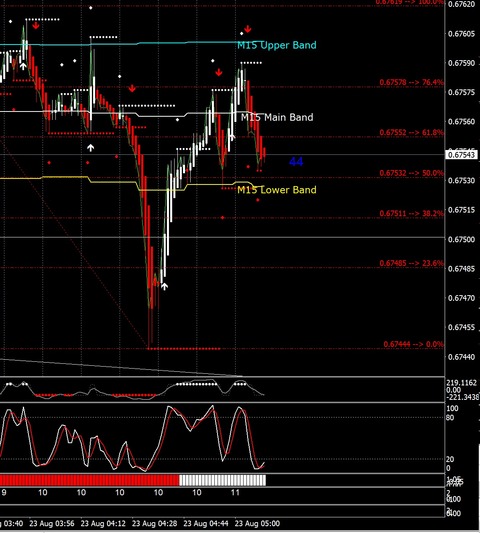Screen dimensions: 480x533
Task: Click price axis value 0.67575
Action: (x=461, y=92)
